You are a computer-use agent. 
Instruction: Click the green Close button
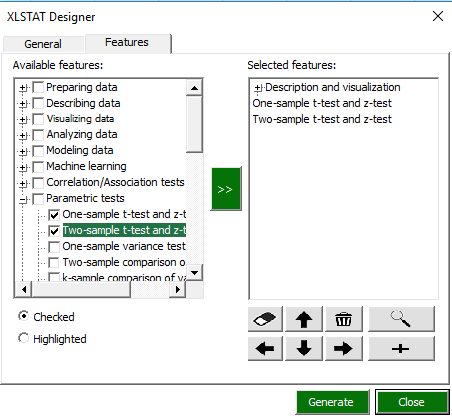pyautogui.click(x=411, y=402)
